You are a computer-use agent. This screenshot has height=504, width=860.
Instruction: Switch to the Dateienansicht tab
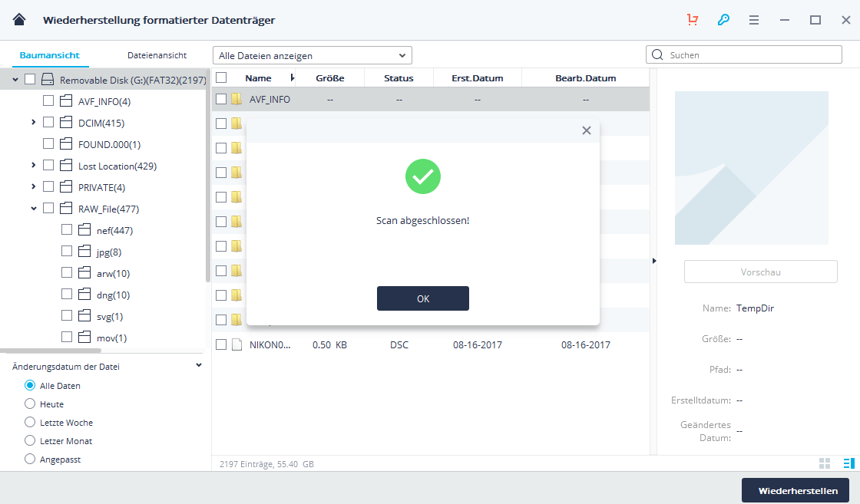[157, 55]
